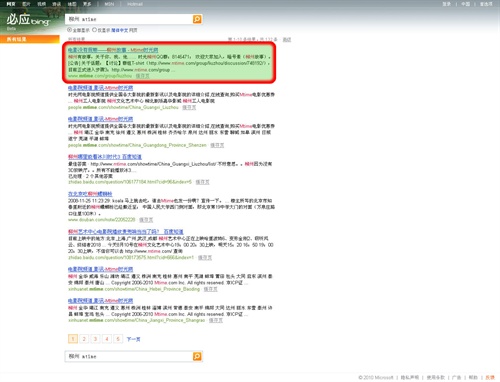Screen dimensions: 500x382
Task: Open the MSN link in top bar
Action: 109,4
